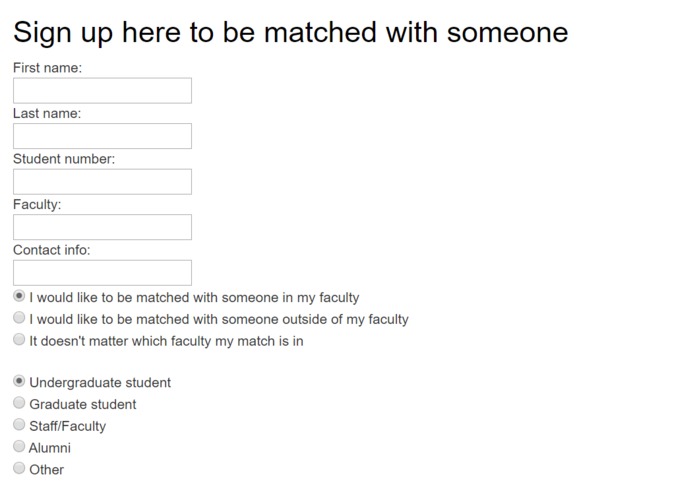The width and height of the screenshot is (695, 494).
Task: Select the Staff/Faculty radio button
Action: click(19, 425)
